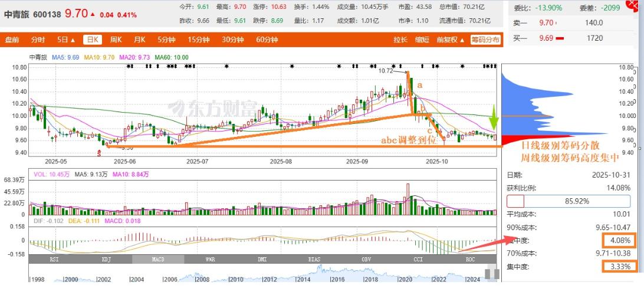644x295 pixels.
Task: Click 1998 on the historical timeline
Action: (38, 280)
